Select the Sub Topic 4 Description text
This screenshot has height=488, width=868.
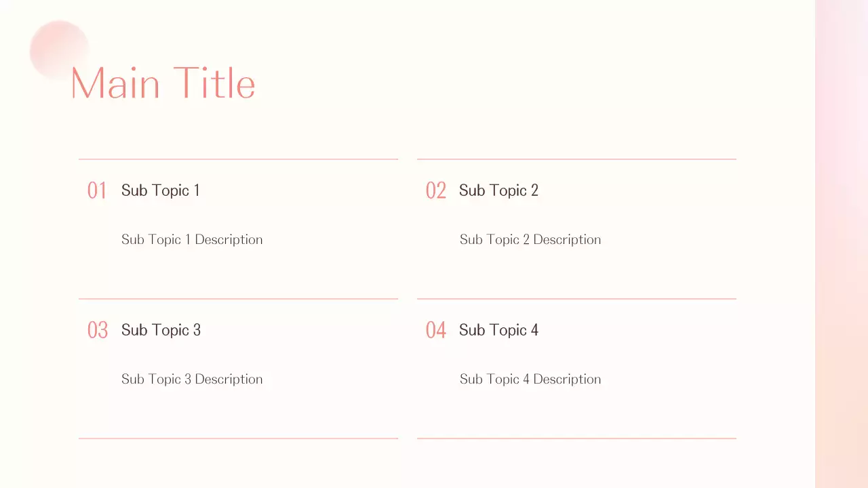click(x=530, y=379)
